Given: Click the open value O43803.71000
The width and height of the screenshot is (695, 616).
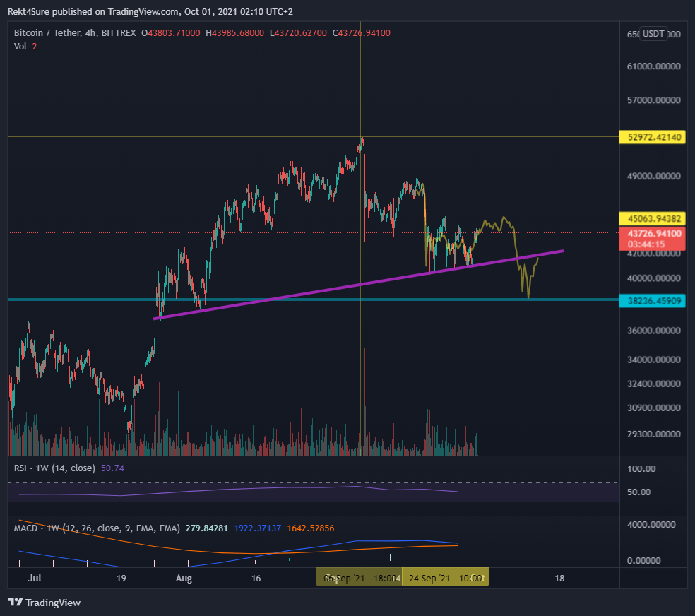Looking at the screenshot, I should [x=171, y=32].
